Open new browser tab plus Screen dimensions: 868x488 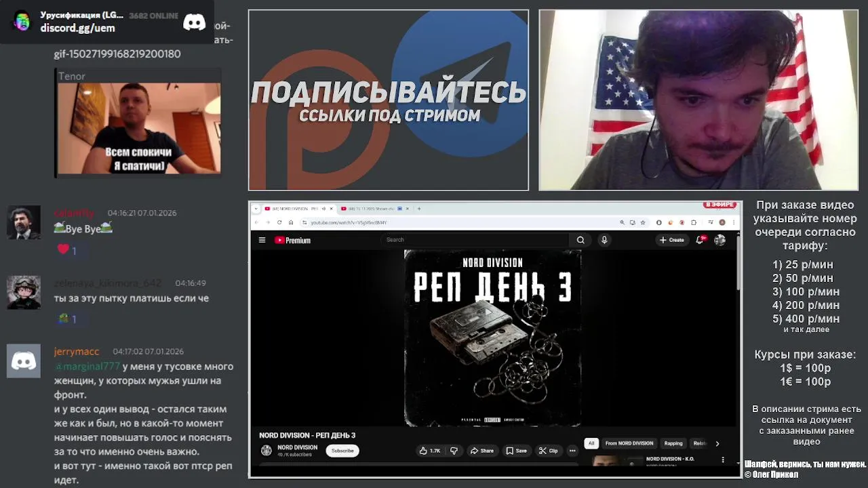pyautogui.click(x=419, y=209)
